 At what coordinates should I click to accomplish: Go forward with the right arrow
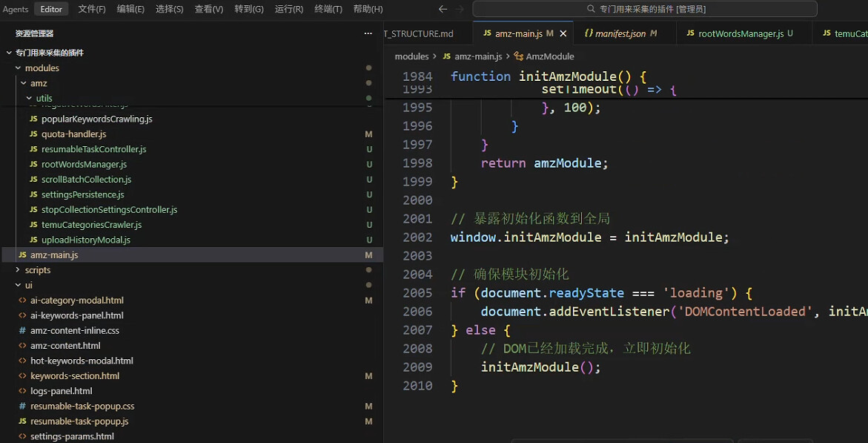459,9
